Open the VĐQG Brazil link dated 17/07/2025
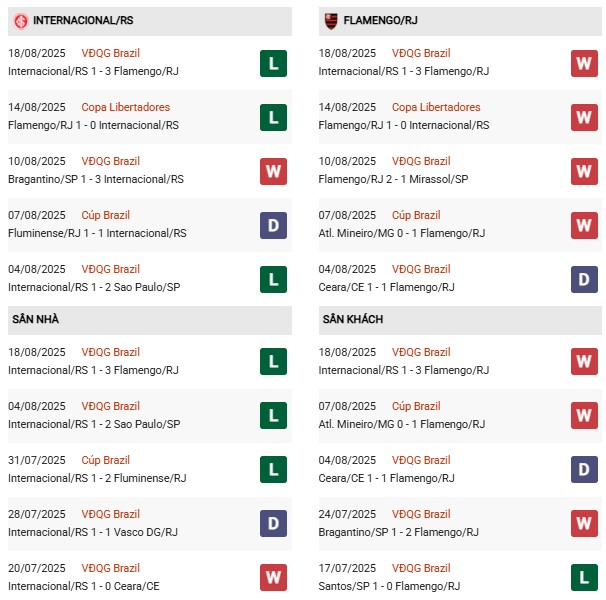 click(x=421, y=568)
